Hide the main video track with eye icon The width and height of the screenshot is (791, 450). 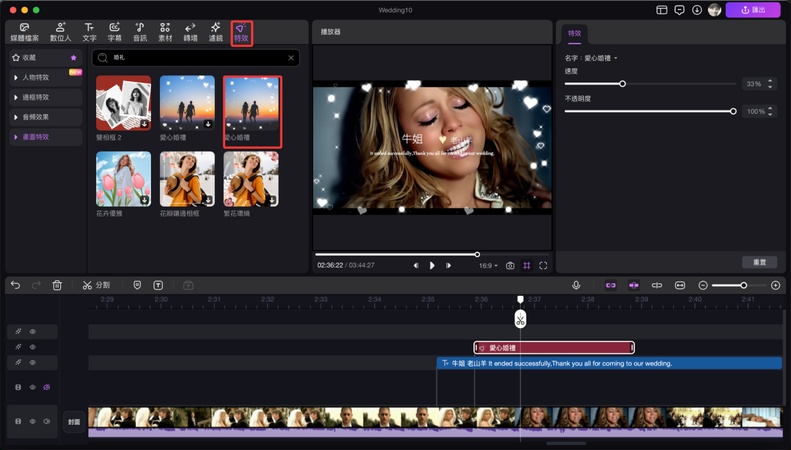point(32,421)
